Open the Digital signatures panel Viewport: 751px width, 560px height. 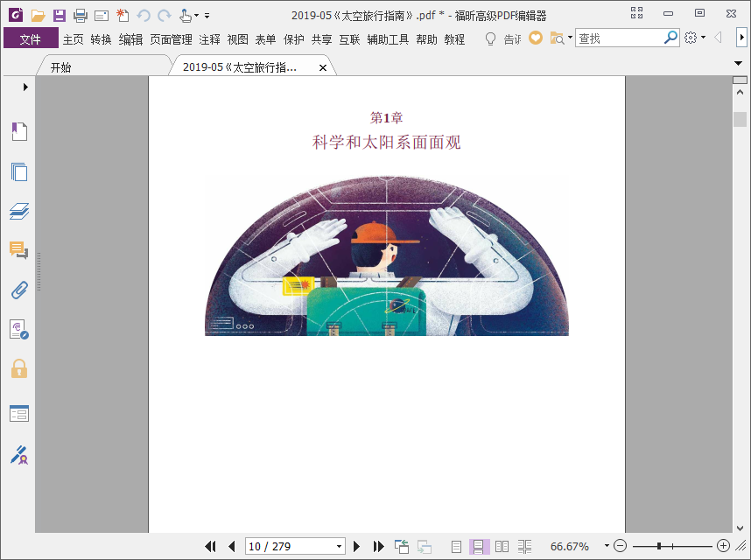coord(19,330)
